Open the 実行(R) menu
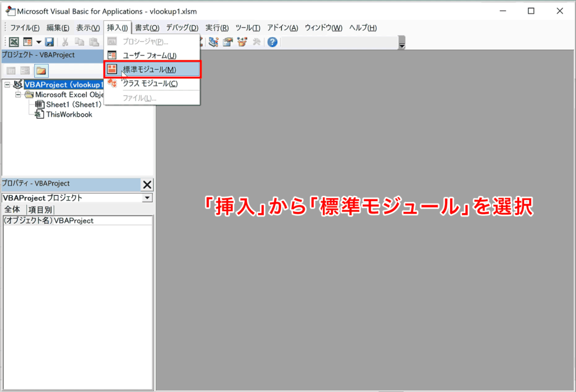576x392 pixels. [x=217, y=28]
